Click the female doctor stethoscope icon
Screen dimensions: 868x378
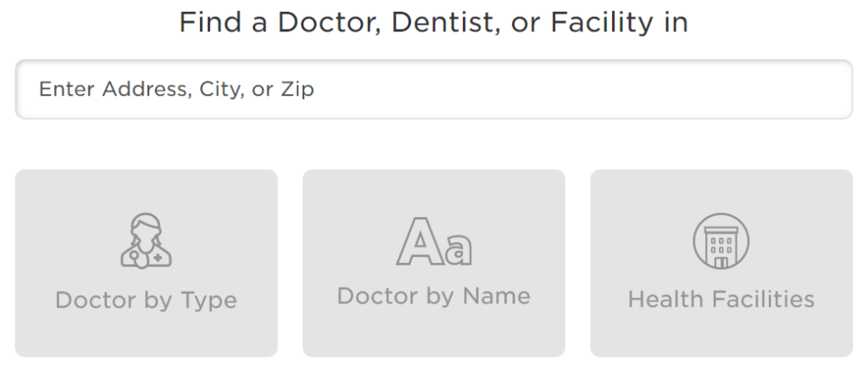coord(146,241)
